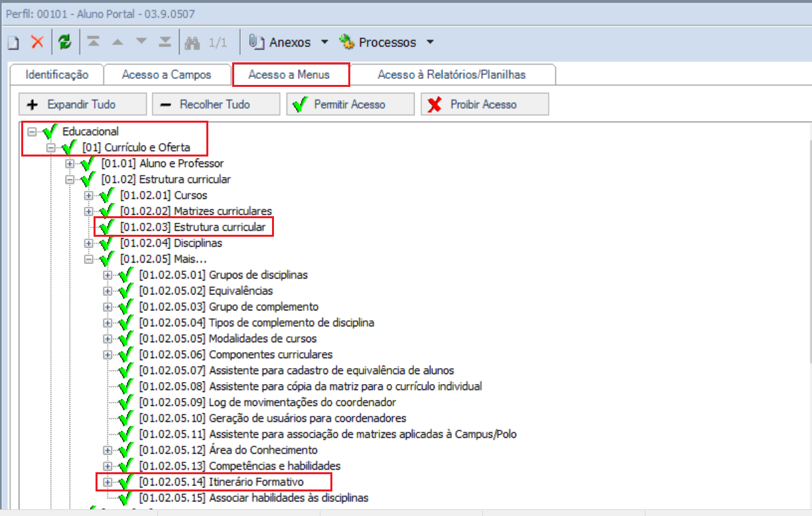Expand the [01.01] Aluno e Professor node
The height and width of the screenshot is (516, 812).
[x=70, y=163]
